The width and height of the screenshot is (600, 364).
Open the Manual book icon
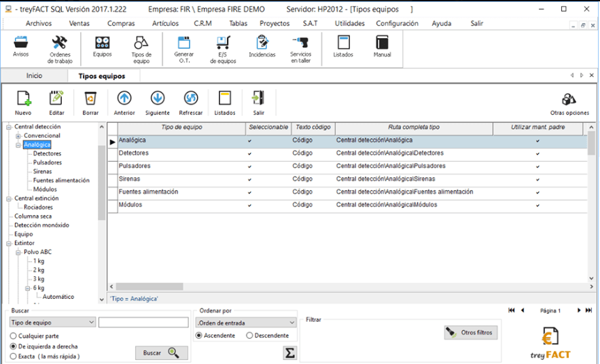click(x=382, y=43)
